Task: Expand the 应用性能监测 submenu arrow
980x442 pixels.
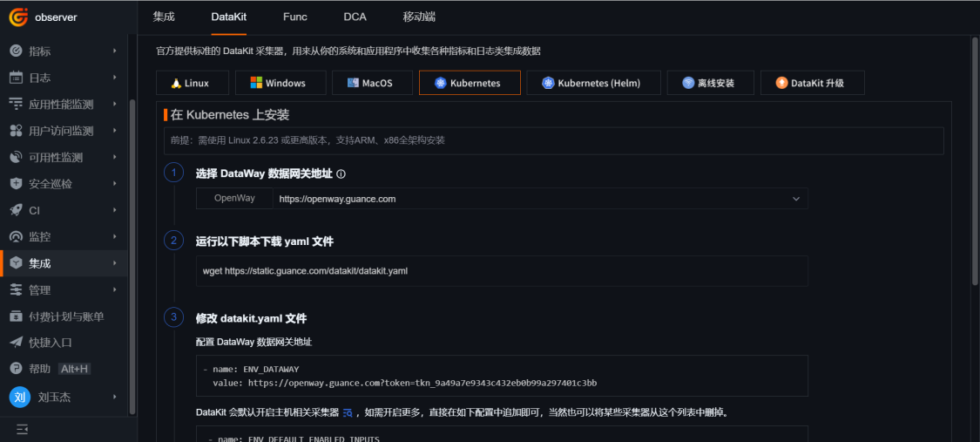Action: pos(115,104)
